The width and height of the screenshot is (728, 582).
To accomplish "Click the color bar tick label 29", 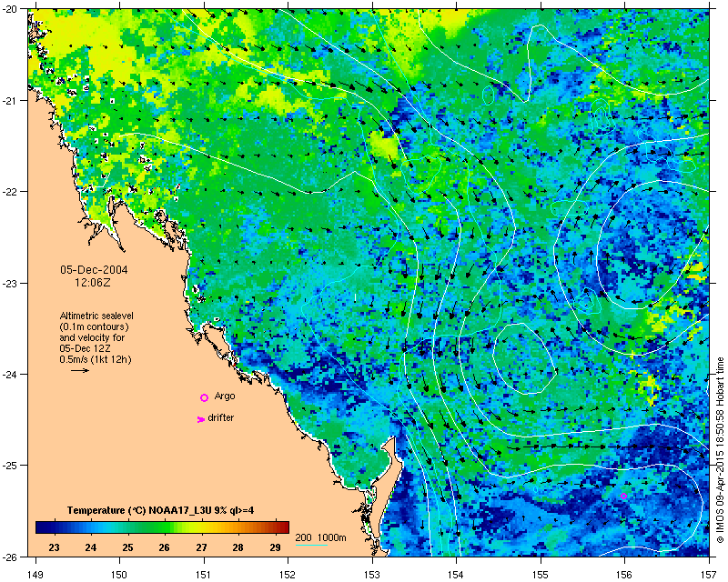I will [x=275, y=547].
